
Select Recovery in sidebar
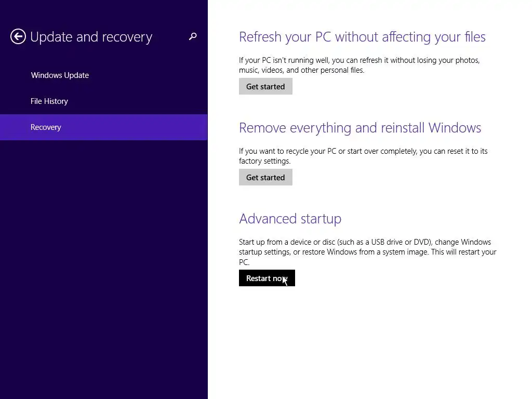103,127
